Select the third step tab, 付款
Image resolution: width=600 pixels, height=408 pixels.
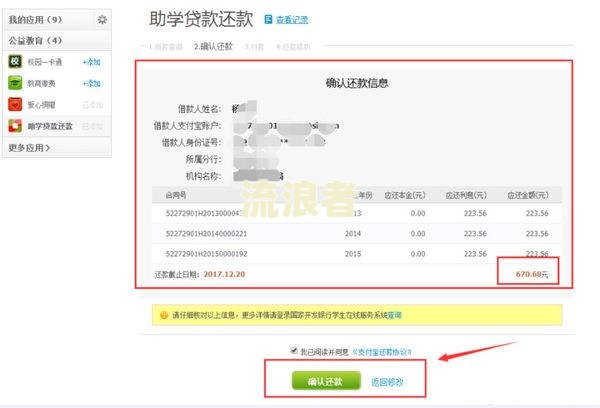[254, 47]
